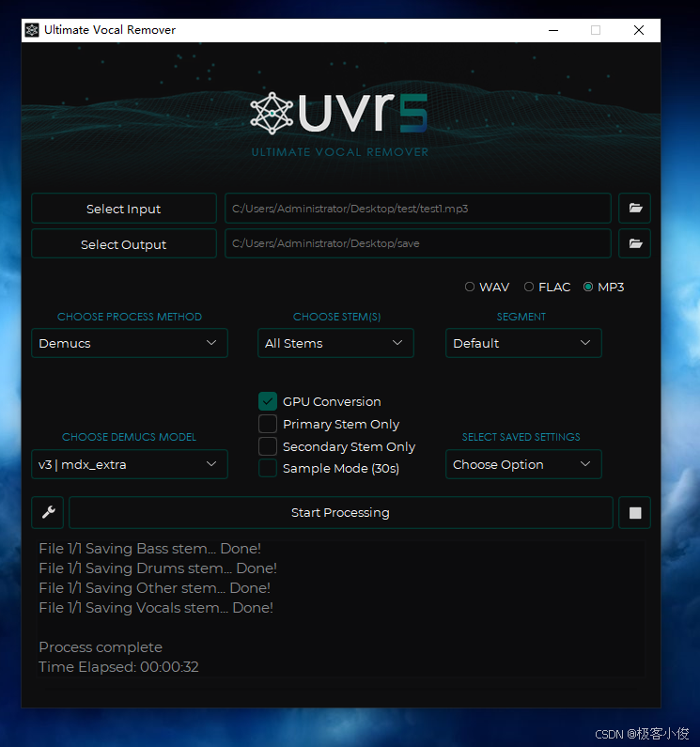The image size is (700, 747).
Task: Click the CHOOSE DEMUCS MODEL label
Action: pos(129,437)
